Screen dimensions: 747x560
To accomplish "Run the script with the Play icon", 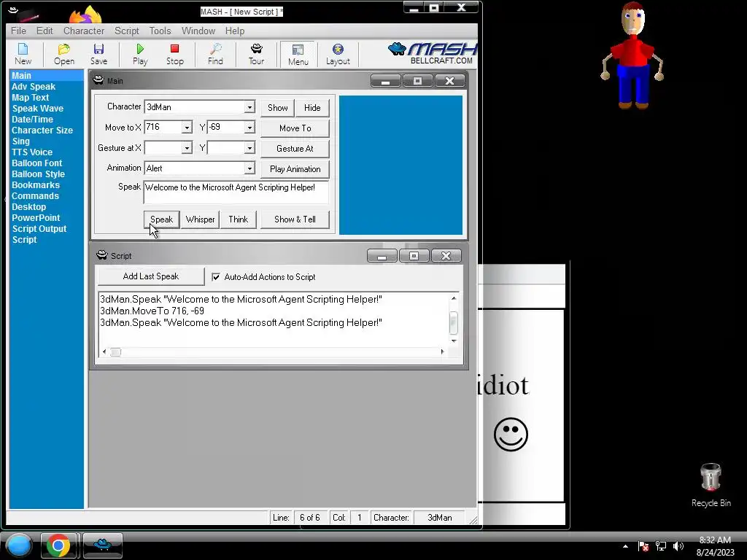I will 140,54.
